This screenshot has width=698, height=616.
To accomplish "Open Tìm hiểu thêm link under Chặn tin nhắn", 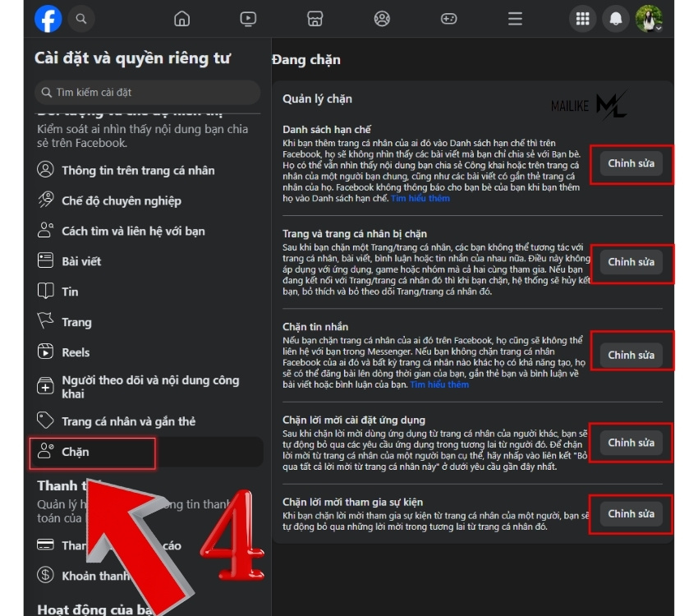I will coord(439,384).
